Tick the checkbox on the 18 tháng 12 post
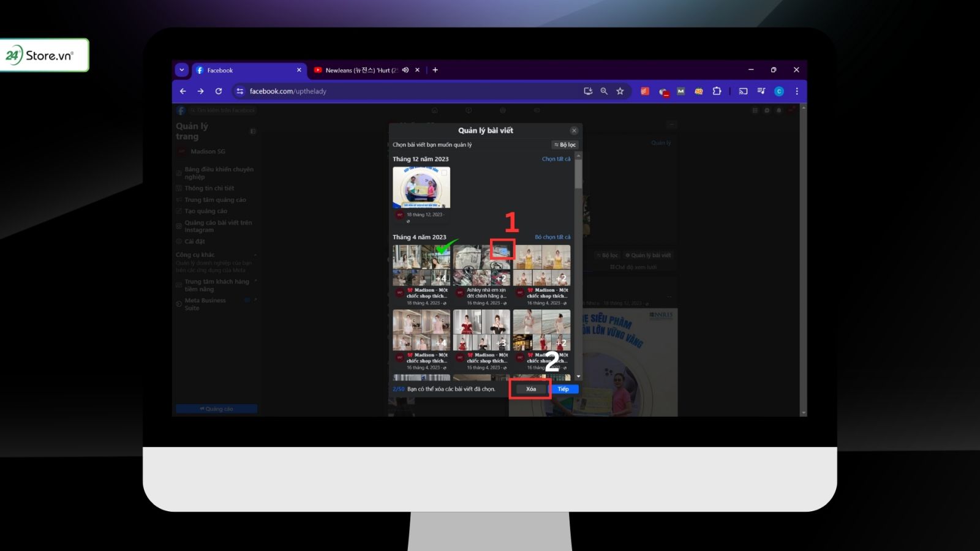The image size is (980, 551). point(445,173)
